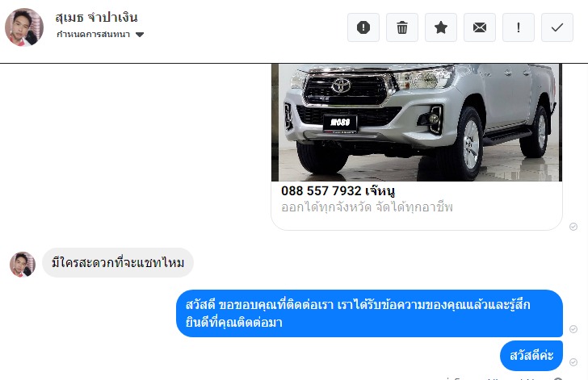This screenshot has height=380, width=588.
Task: Mark conversation done with checkmark icon
Action: point(557,27)
